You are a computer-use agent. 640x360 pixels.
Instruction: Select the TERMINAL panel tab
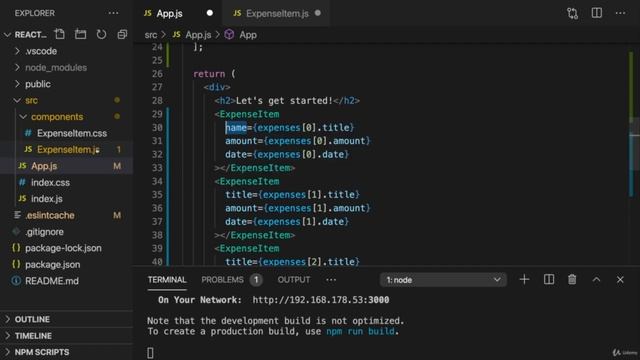(167, 280)
